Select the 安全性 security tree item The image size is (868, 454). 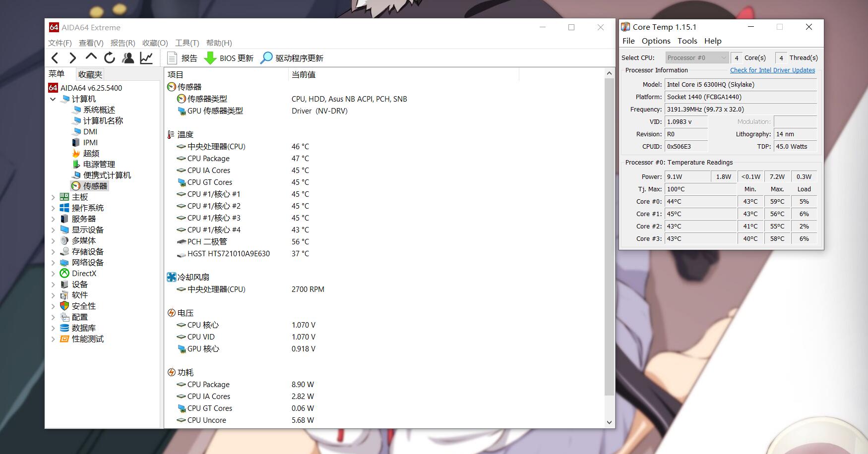pyautogui.click(x=83, y=306)
